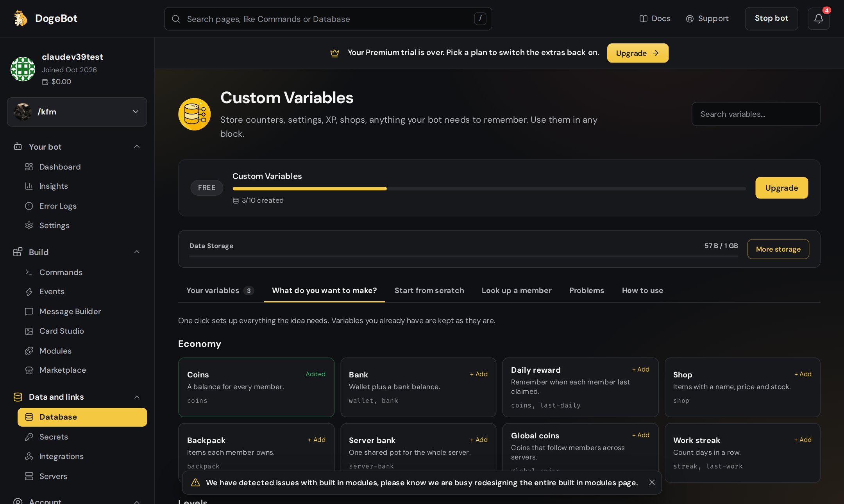Open the notifications bell
Viewport: 844px width, 504px height.
point(819,18)
